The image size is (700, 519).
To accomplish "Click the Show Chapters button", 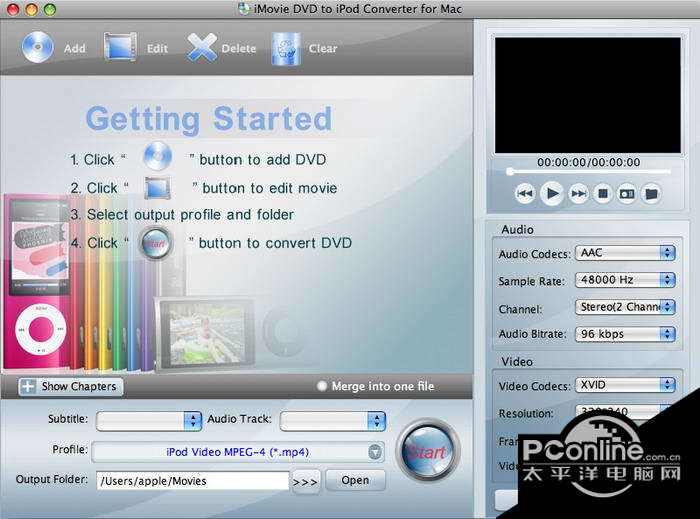I will pos(71,386).
